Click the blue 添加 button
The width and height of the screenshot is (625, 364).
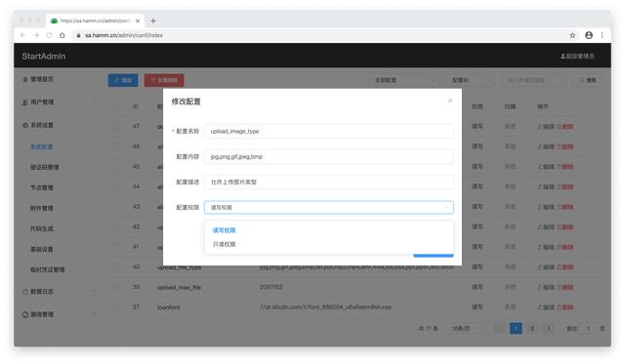(x=123, y=80)
